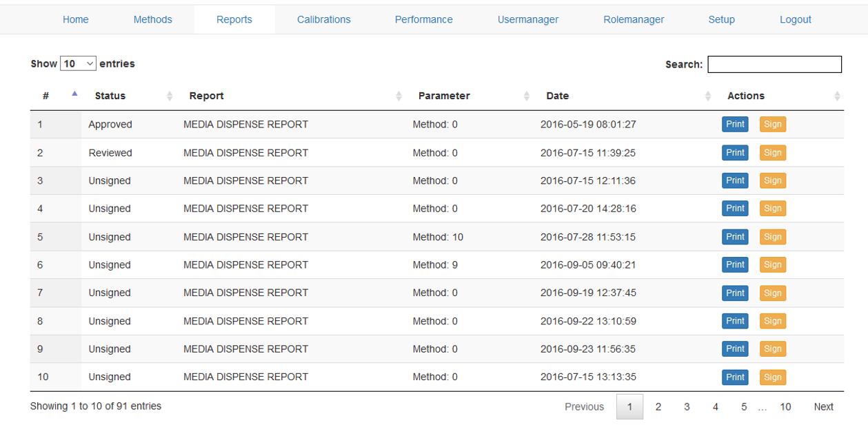This screenshot has height=438, width=868.
Task: Sign the report dated 2016-09-05
Action: pos(772,265)
